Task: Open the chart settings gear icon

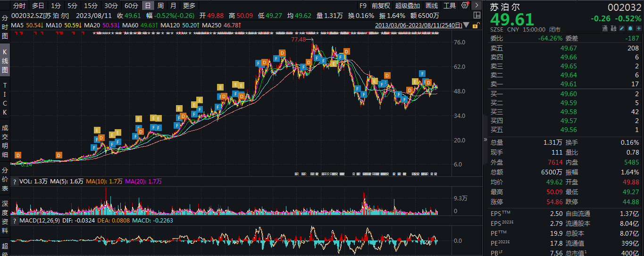Action: [465, 6]
